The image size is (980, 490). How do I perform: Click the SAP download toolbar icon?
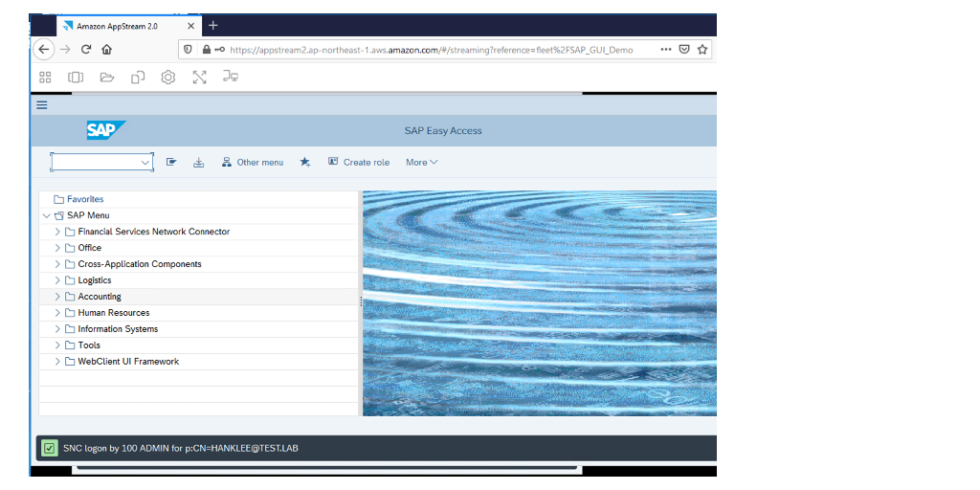click(x=199, y=163)
